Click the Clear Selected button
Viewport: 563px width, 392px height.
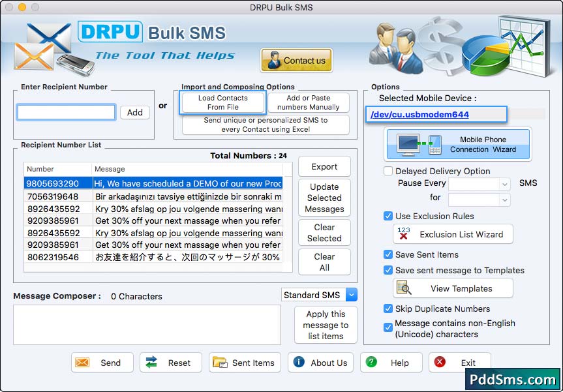(x=324, y=233)
